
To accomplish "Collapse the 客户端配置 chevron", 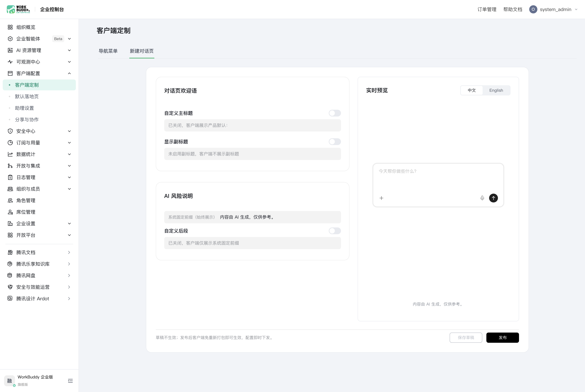I will [69, 73].
